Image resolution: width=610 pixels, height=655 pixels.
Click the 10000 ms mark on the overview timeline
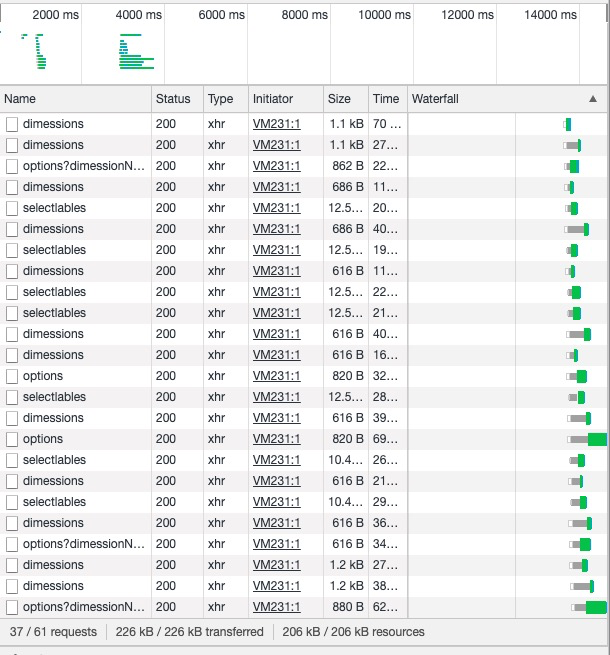(385, 15)
